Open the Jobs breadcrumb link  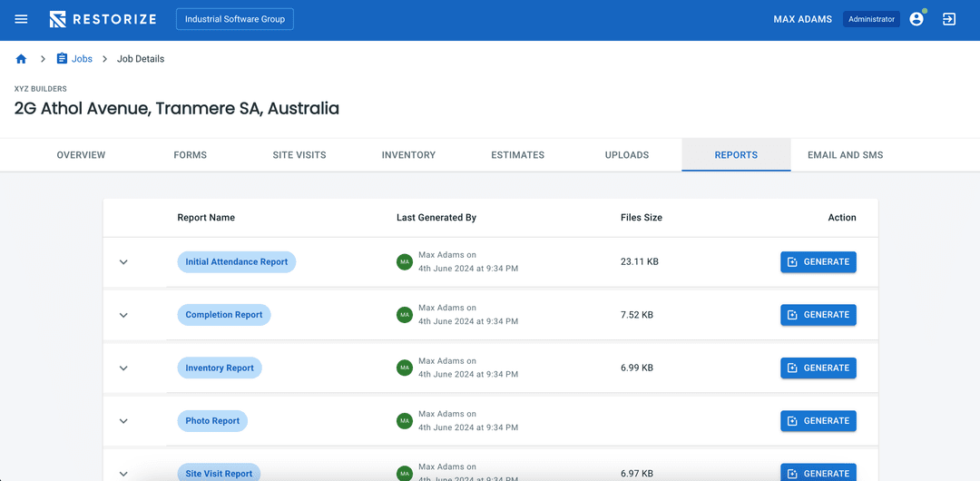82,59
